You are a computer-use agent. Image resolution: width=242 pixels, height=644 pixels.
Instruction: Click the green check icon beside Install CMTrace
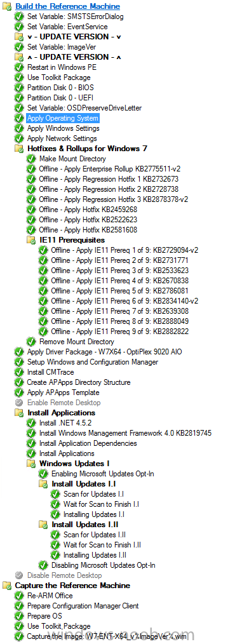(x=19, y=372)
